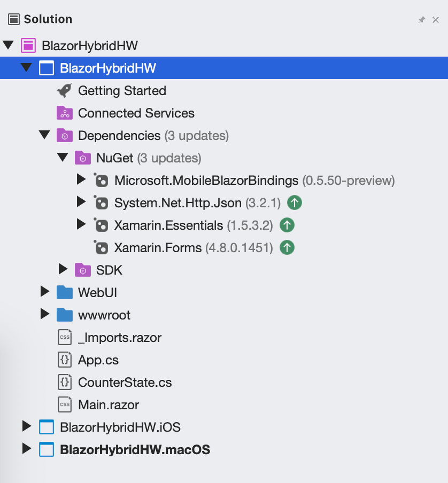This screenshot has width=448, height=483.
Task: Expand the System.Net.Http.Json package
Action: tap(81, 202)
